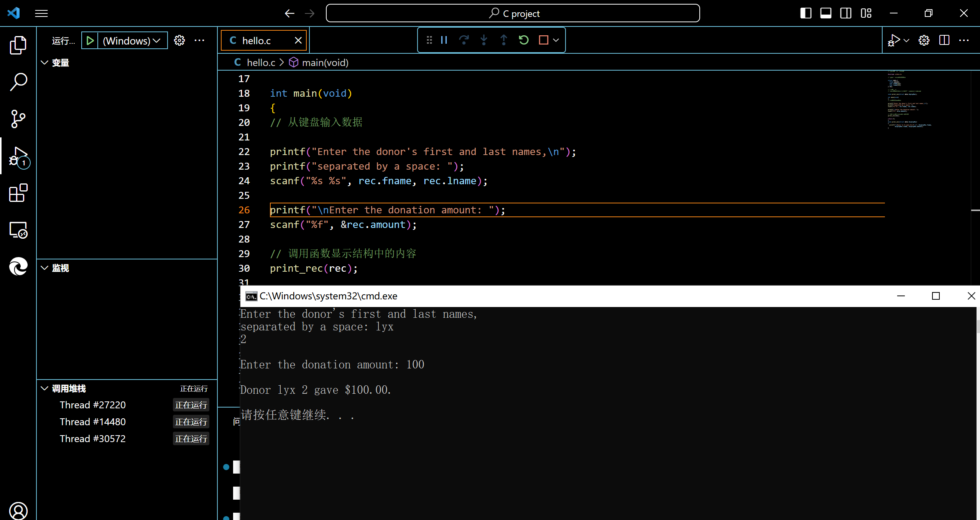Viewport: 980px width, 520px height.
Task: Close the hello.c tab
Action: click(298, 40)
